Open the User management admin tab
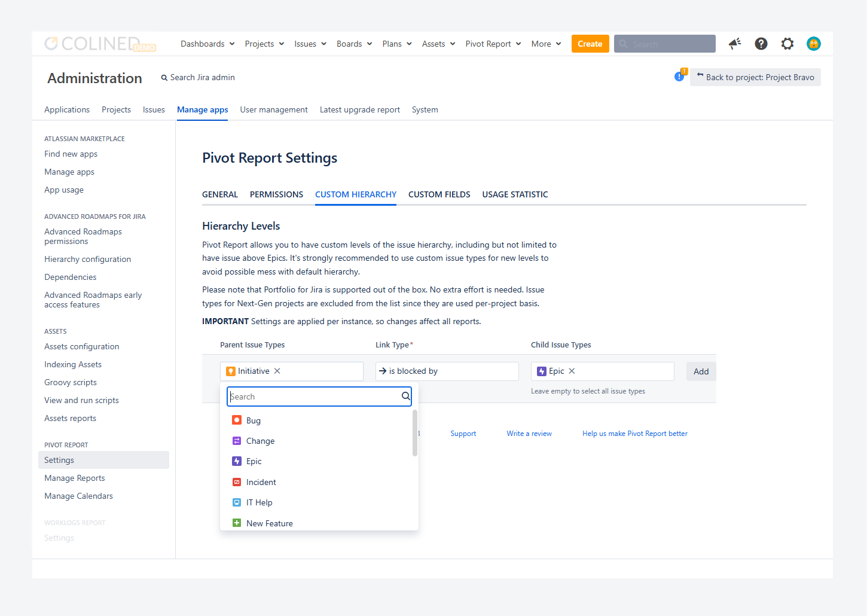The height and width of the screenshot is (616, 867). [x=274, y=109]
